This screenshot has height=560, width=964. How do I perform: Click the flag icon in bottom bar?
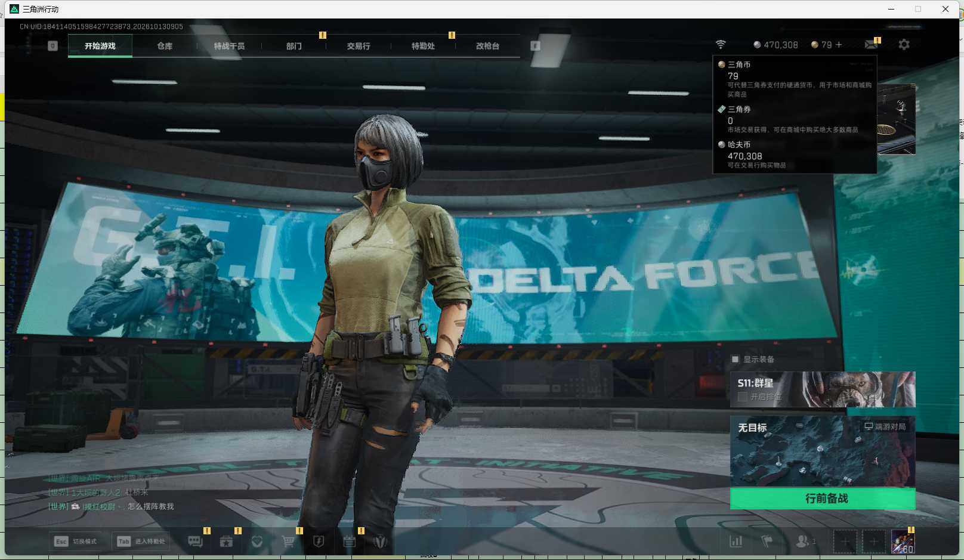(x=767, y=542)
